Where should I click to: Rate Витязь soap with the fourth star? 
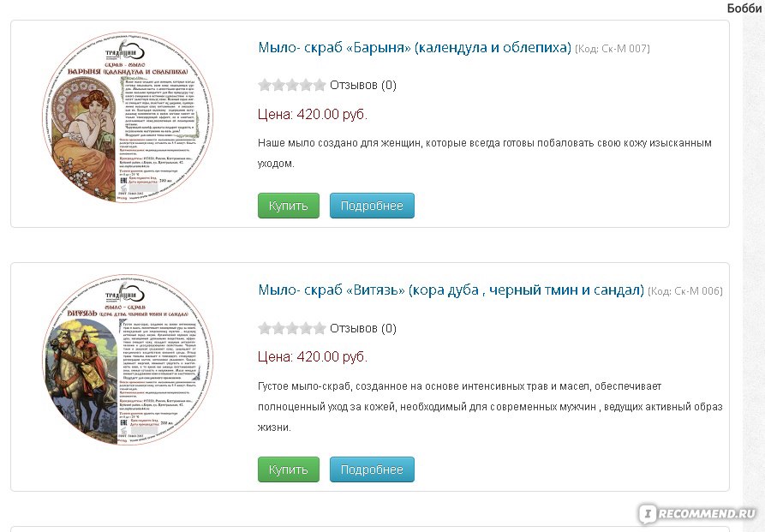pyautogui.click(x=306, y=328)
